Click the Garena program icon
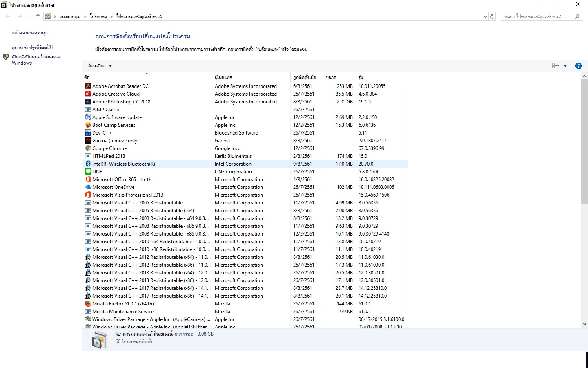The width and height of the screenshot is (588, 368). [88, 140]
